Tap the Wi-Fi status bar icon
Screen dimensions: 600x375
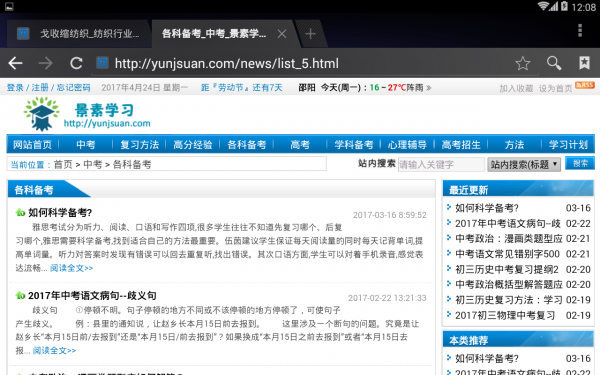pos(543,7)
